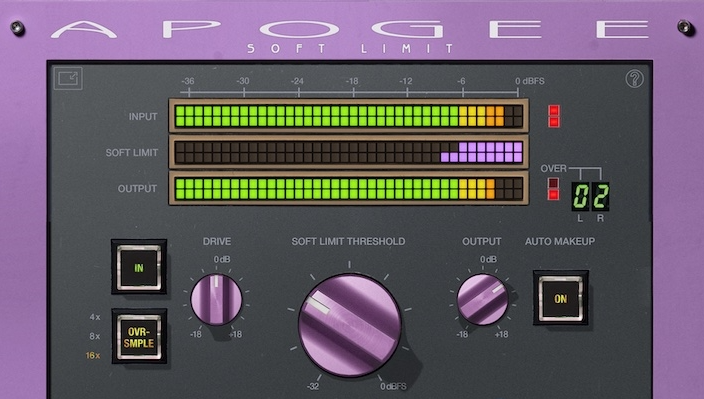
Task: Click the Drive knob
Action: 216,299
